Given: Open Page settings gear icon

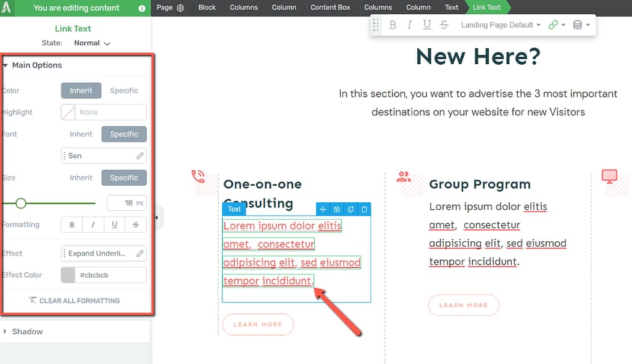Looking at the screenshot, I should coord(180,7).
